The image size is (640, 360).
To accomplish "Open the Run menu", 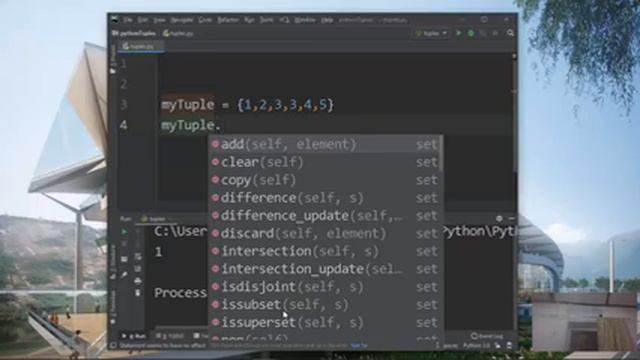I will [249, 20].
